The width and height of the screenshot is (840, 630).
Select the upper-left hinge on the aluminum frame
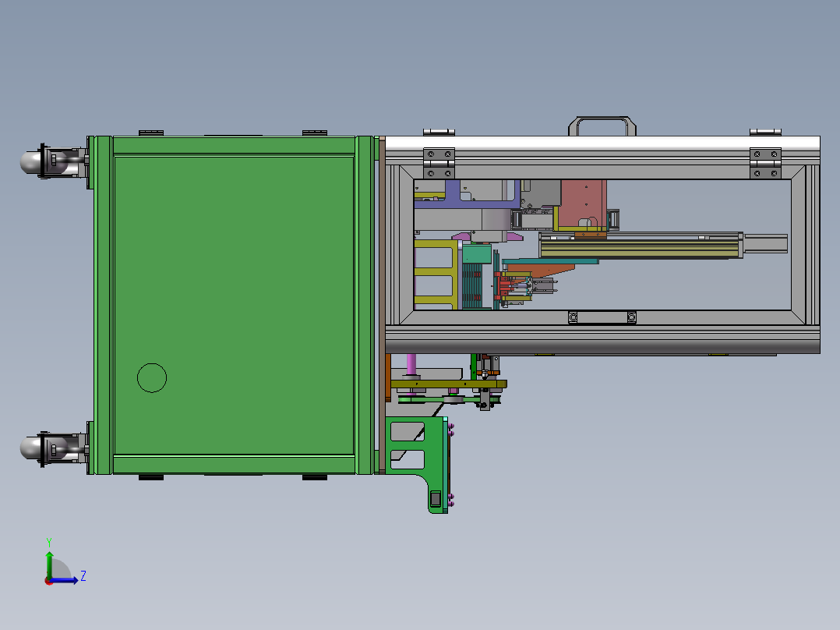pyautogui.click(x=439, y=163)
